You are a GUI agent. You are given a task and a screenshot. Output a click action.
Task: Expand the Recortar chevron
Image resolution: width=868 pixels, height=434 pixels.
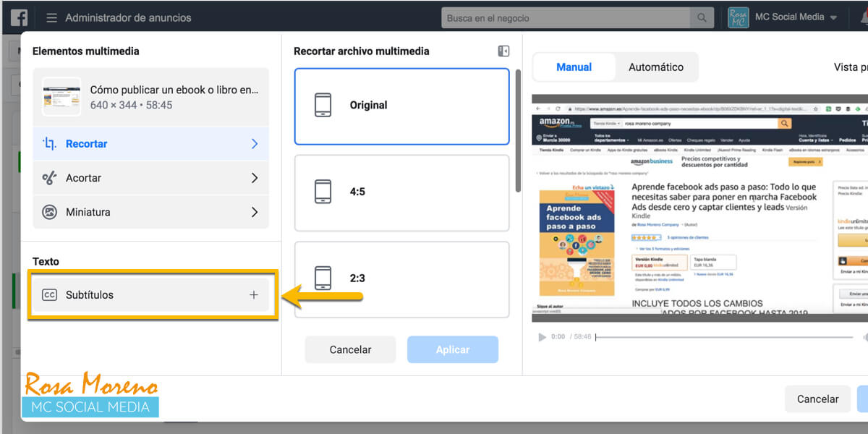pos(254,144)
